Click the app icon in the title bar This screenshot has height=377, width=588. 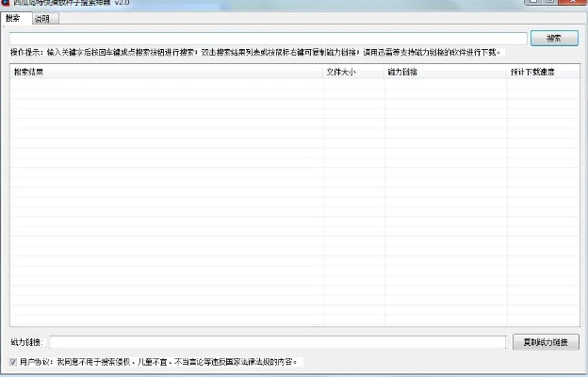click(x=6, y=3)
